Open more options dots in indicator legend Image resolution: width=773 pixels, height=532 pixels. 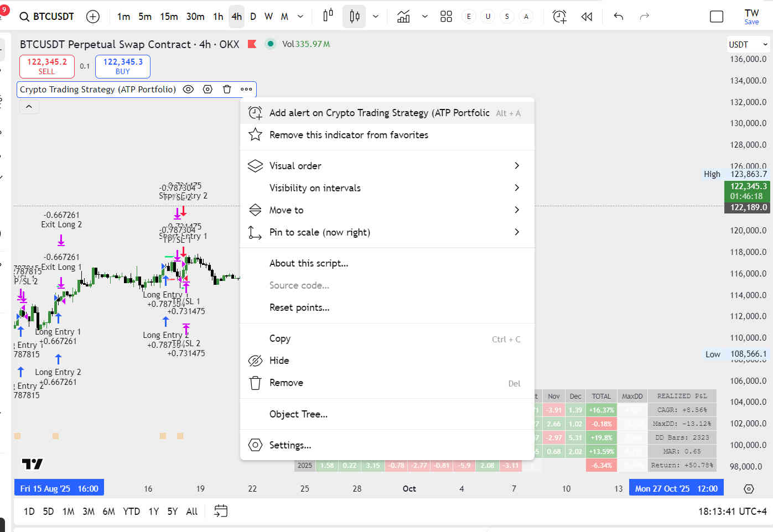point(246,89)
